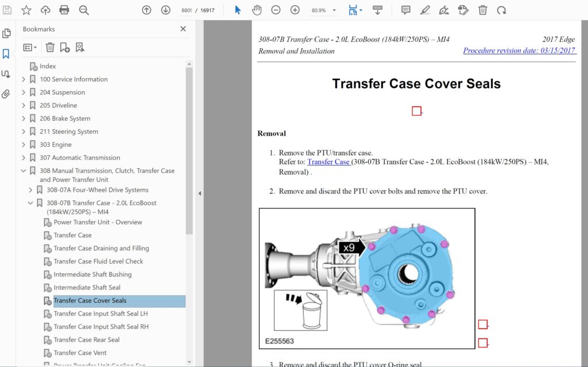Open Transfer Case Rear Seal bookmark

[x=86, y=339]
